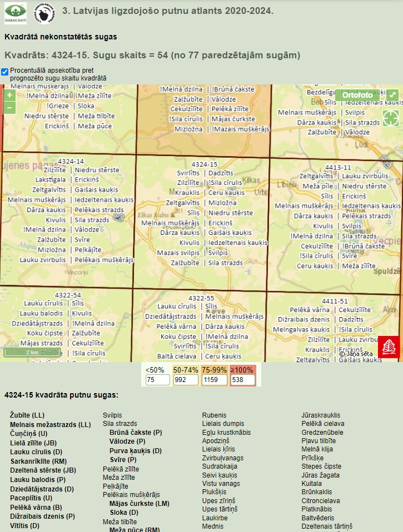This screenshot has height=532, width=403.
Task: Select map square 4413-11 label
Action: (x=337, y=167)
